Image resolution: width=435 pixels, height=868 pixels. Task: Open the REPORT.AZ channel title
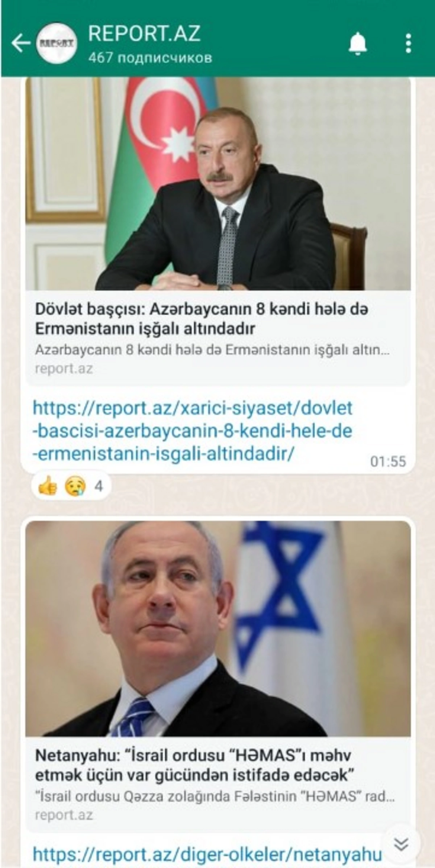(x=144, y=33)
